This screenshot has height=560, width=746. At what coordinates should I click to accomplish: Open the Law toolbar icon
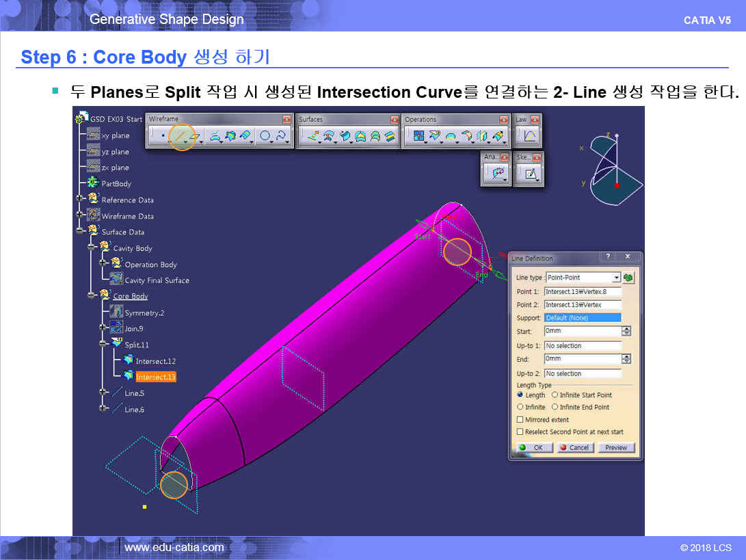529,136
